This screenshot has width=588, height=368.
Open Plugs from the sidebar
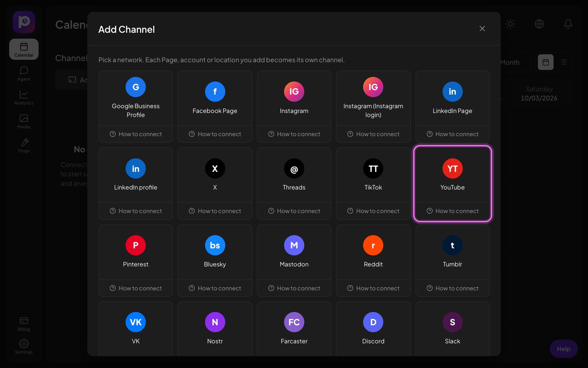click(24, 145)
